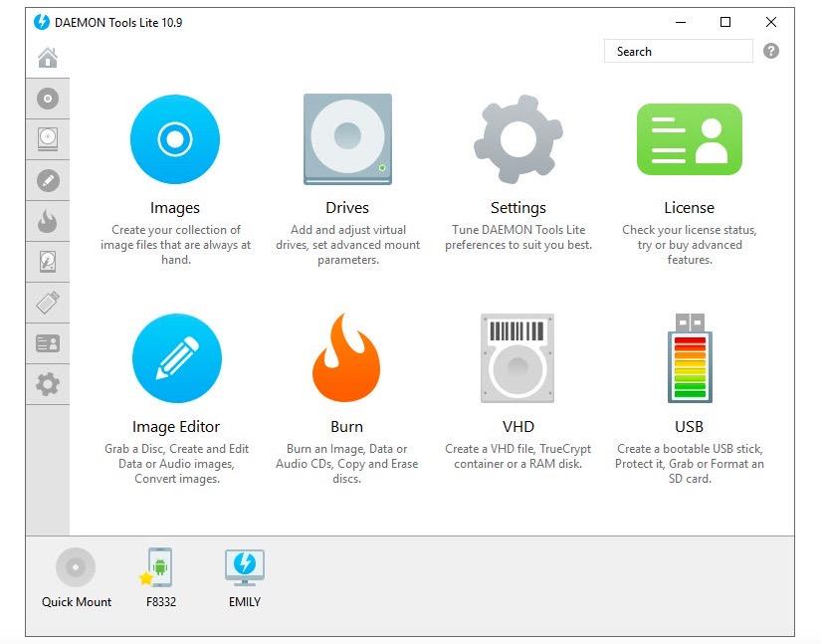This screenshot has height=644, width=821.
Task: Select the VHD sidebar icon
Action: (x=48, y=262)
